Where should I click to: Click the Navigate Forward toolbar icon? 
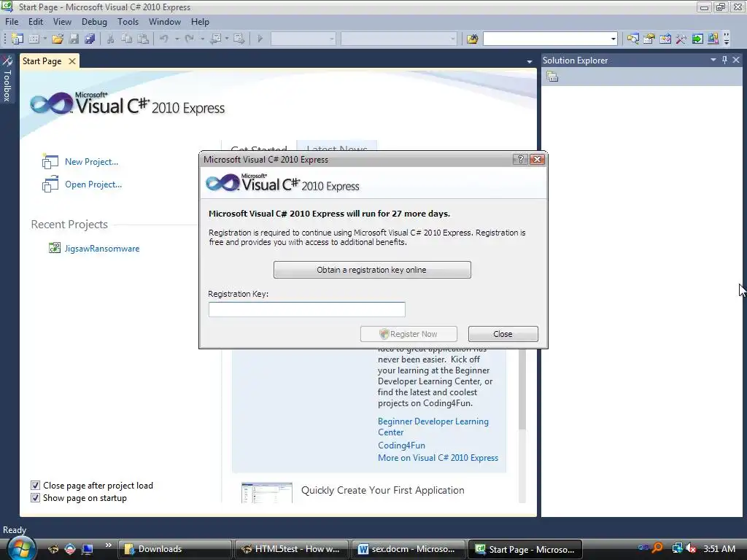239,39
